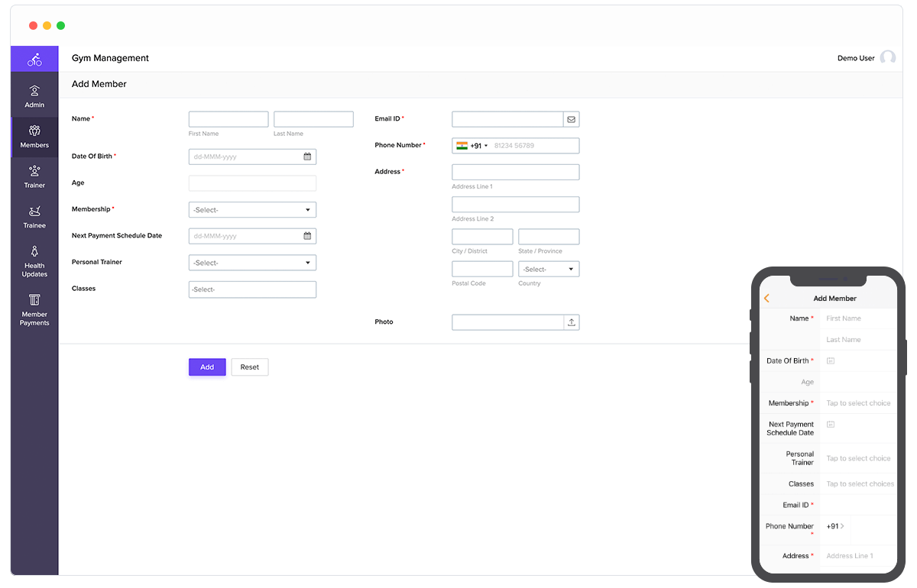Tap the back arrow in mobile Add Member
Image resolution: width=917 pixels, height=588 pixels.
pos(766,299)
